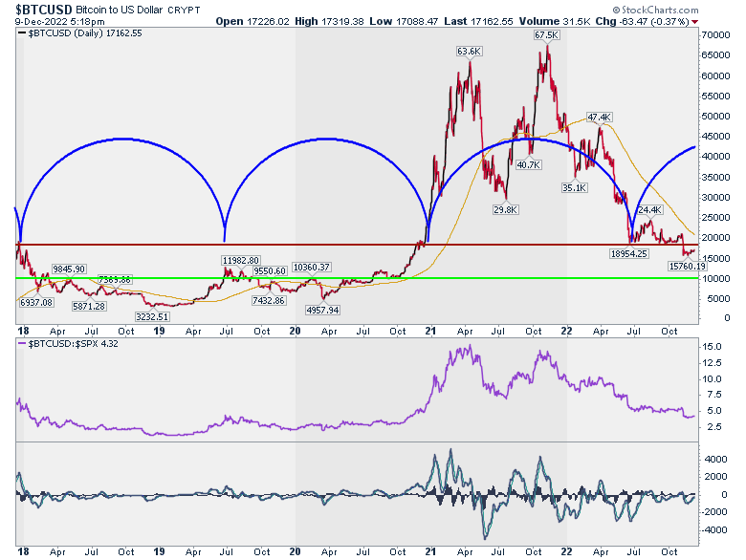Click the 29.8K low price label
The width and height of the screenshot is (746, 560).
pyautogui.click(x=505, y=209)
